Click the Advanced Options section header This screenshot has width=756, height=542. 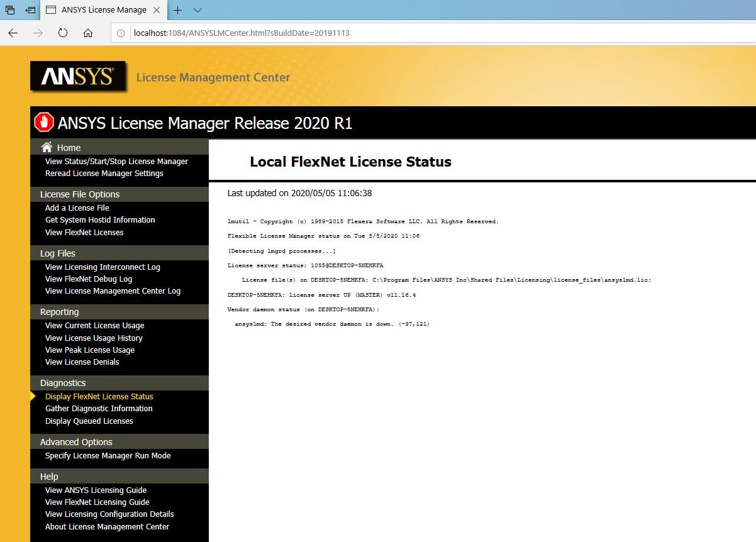tap(120, 442)
